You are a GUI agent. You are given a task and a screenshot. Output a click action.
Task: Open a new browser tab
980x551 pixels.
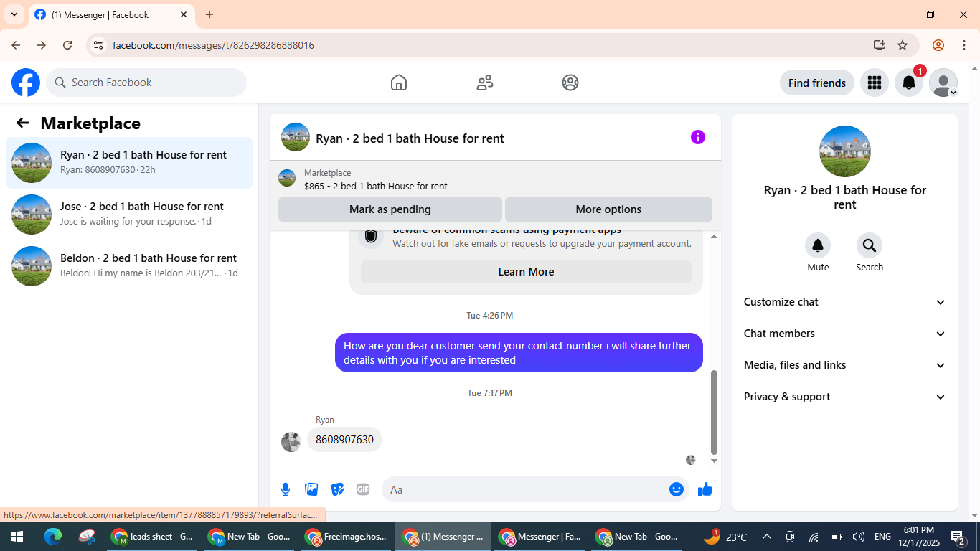[209, 14]
